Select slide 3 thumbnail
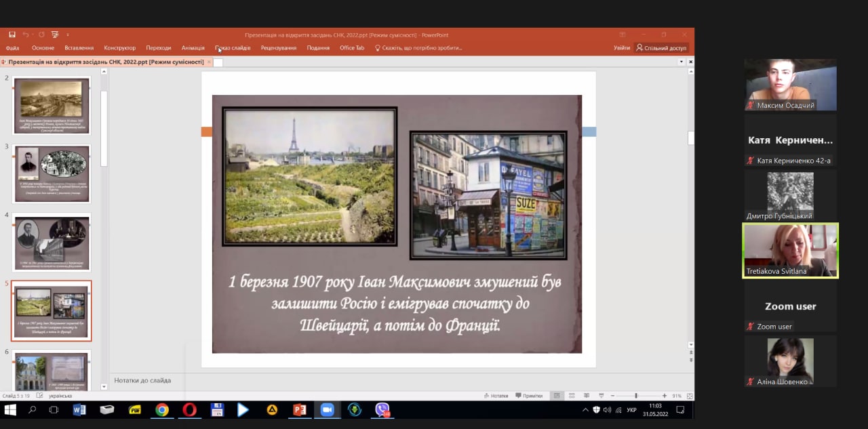 (52, 174)
